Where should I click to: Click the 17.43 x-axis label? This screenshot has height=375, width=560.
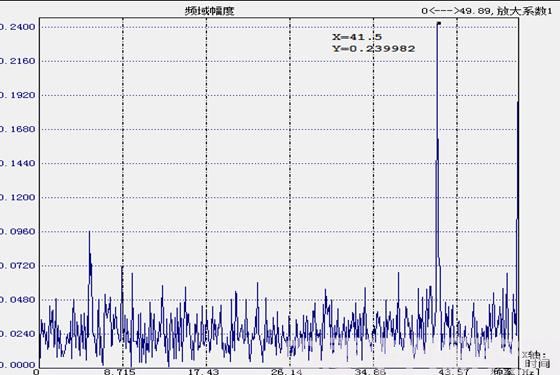(x=204, y=372)
